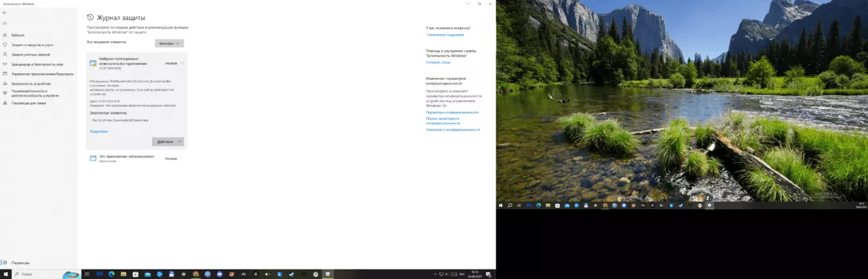
Task: Go back using the back arrow
Action: click(5, 13)
